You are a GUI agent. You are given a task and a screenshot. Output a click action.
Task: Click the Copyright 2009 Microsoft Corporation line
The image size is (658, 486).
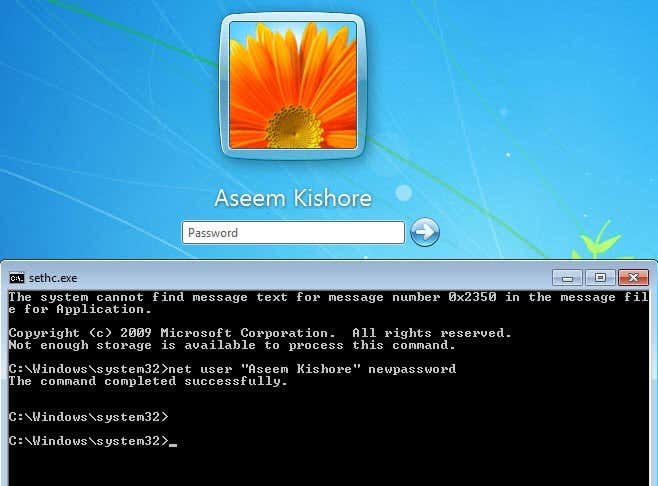pyautogui.click(x=260, y=333)
